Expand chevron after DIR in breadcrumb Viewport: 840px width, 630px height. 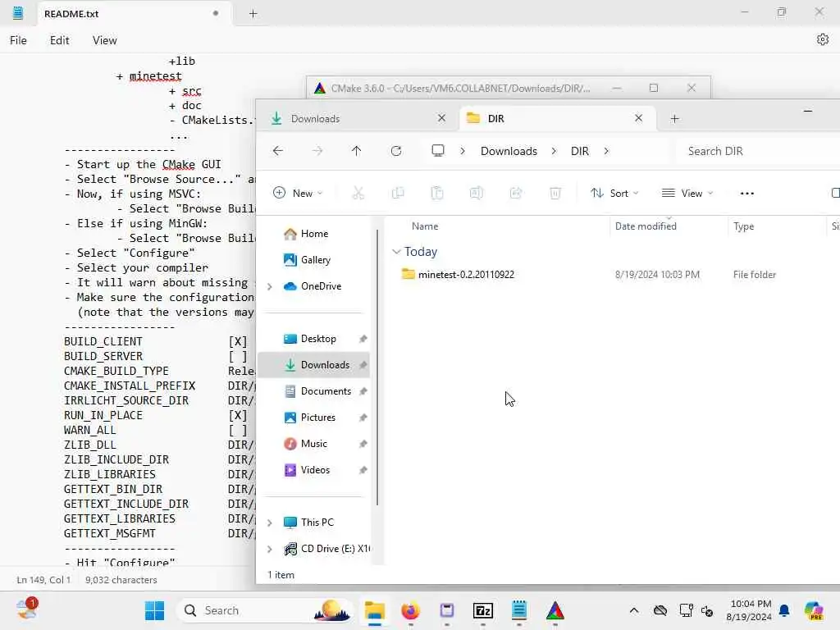[x=606, y=151]
